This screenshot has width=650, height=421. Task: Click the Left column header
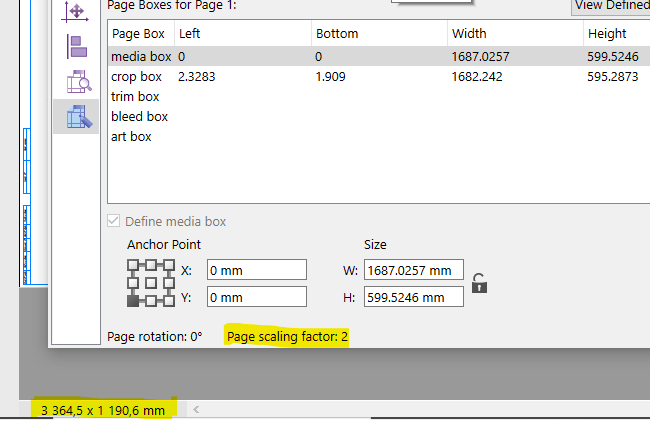pos(243,34)
